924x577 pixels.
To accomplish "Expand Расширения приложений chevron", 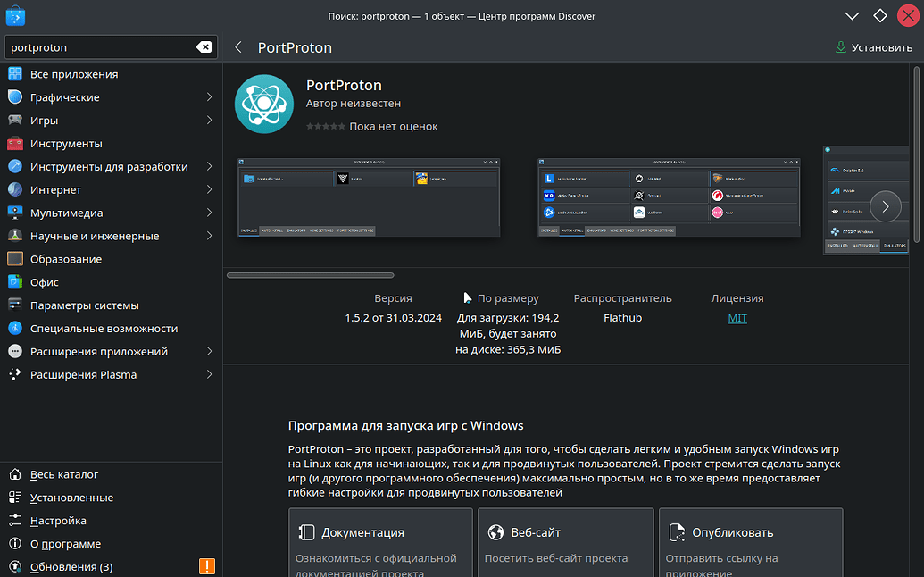I will click(209, 351).
